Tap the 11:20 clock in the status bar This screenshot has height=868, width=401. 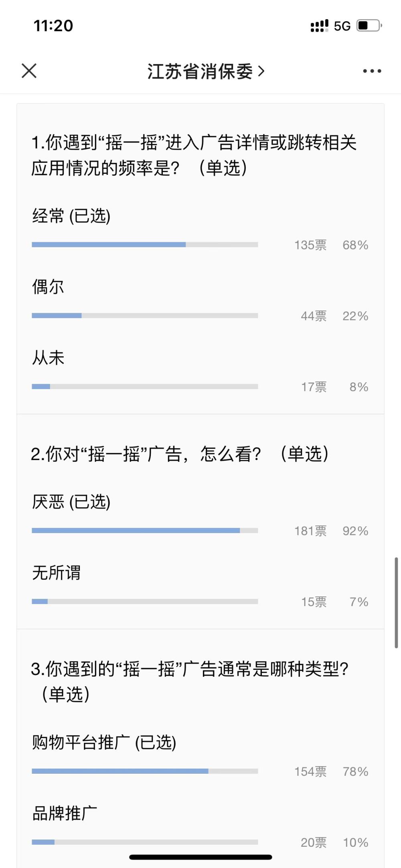[53, 26]
